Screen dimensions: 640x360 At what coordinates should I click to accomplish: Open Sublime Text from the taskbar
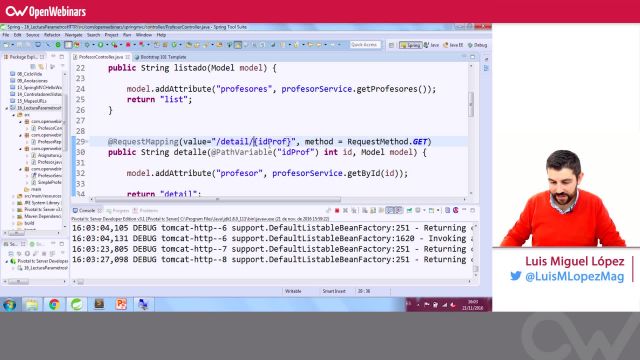(x=99, y=304)
